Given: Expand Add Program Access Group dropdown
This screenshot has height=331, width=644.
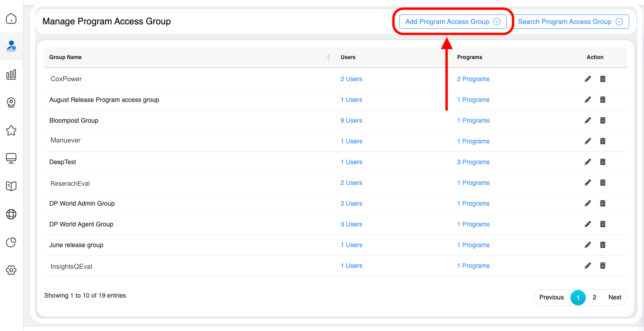Looking at the screenshot, I should pos(453,22).
